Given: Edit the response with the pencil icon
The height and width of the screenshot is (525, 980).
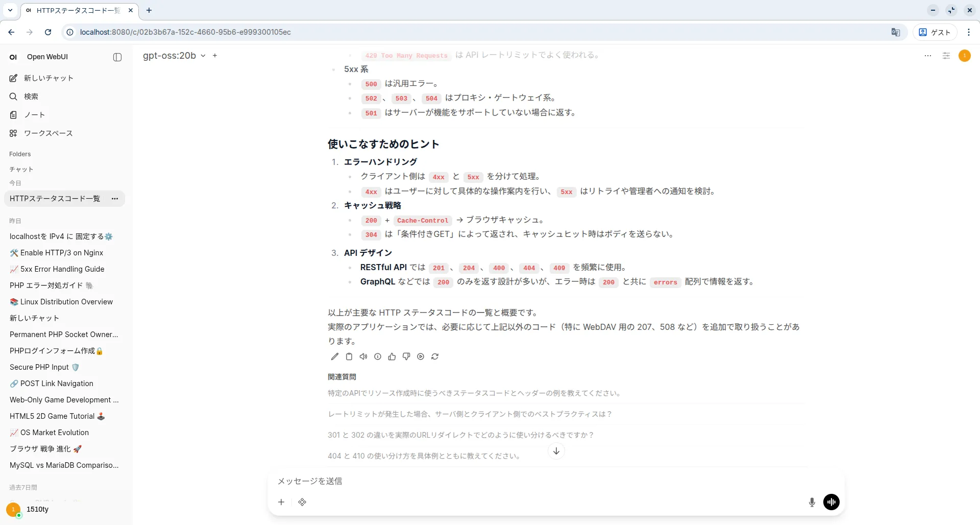Looking at the screenshot, I should [x=335, y=356].
